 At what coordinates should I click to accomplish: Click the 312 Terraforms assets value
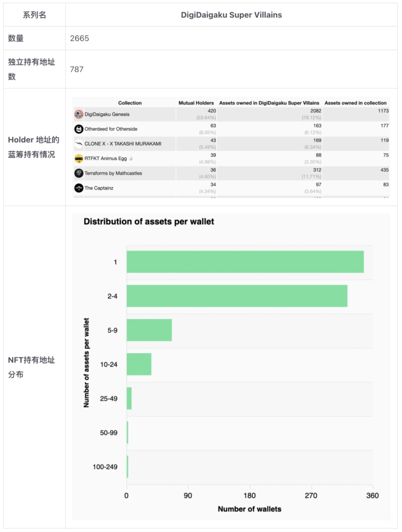pos(317,170)
